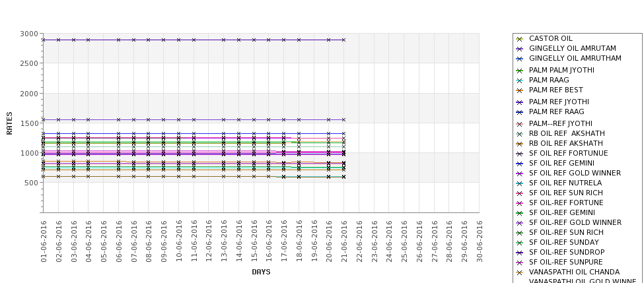644x283 pixels.
Task: Click PALM PALM JYOTHI in legend
Action: coord(561,70)
